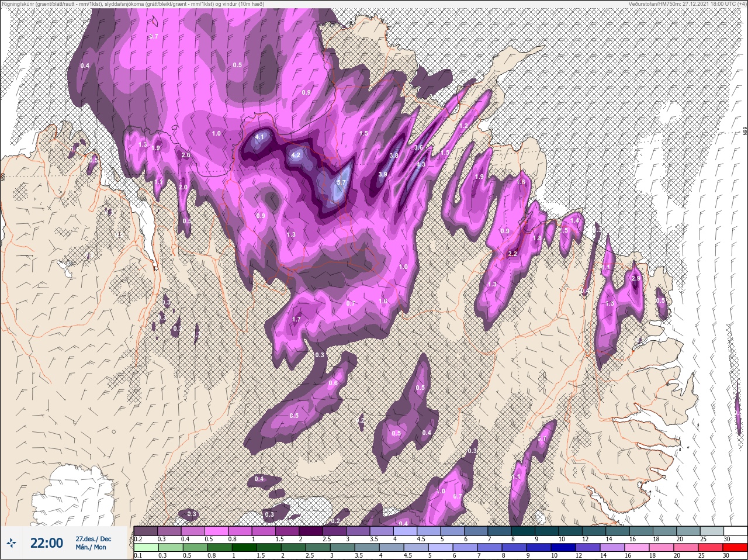Pick the bright red swatch above lower-scale 30
Viewport: 748px width, 560px height.
[735, 548]
